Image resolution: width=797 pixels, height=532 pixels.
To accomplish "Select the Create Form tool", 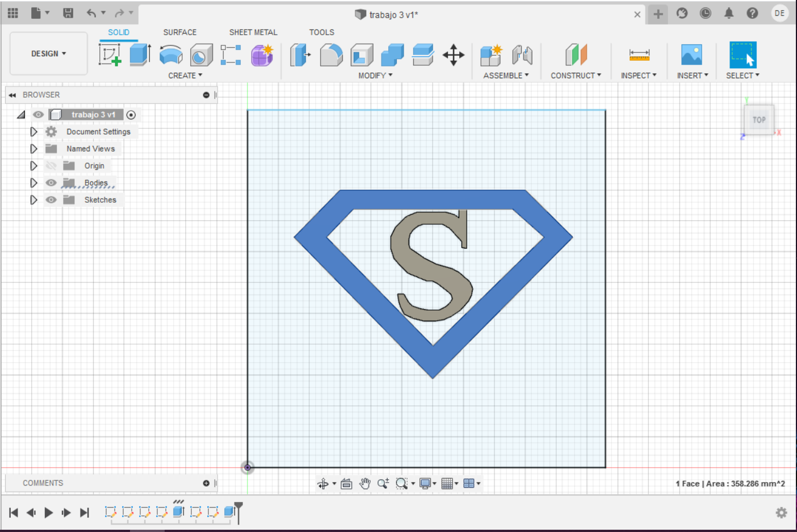I will pyautogui.click(x=262, y=55).
